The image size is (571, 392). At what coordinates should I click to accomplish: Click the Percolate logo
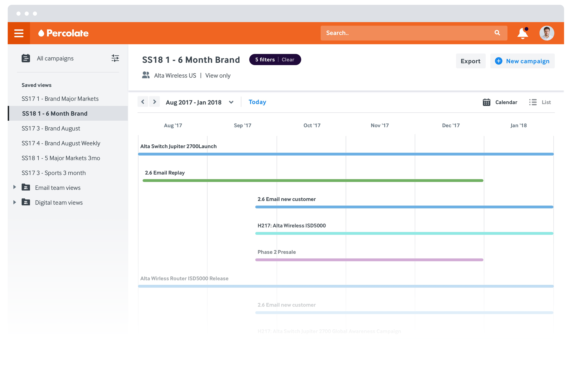click(x=63, y=33)
